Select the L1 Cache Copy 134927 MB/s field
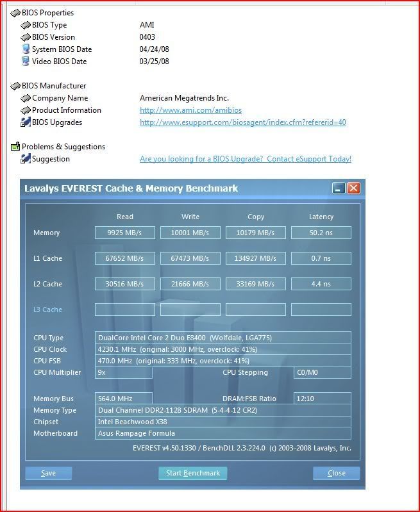 [256, 258]
